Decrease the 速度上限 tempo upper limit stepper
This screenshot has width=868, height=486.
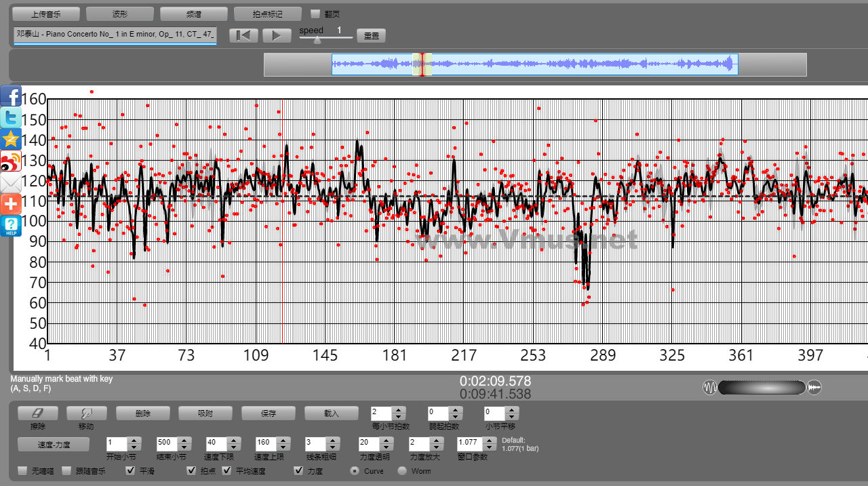(x=283, y=447)
